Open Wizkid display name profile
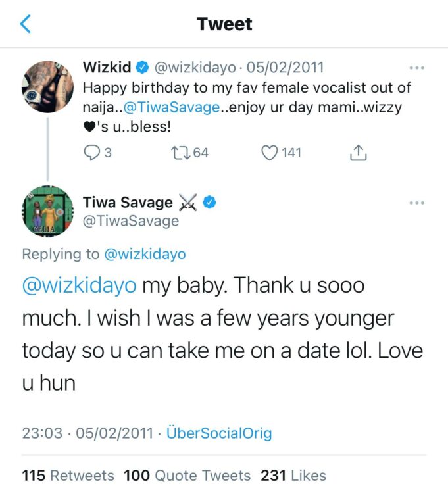This screenshot has width=448, height=490. pos(106,67)
